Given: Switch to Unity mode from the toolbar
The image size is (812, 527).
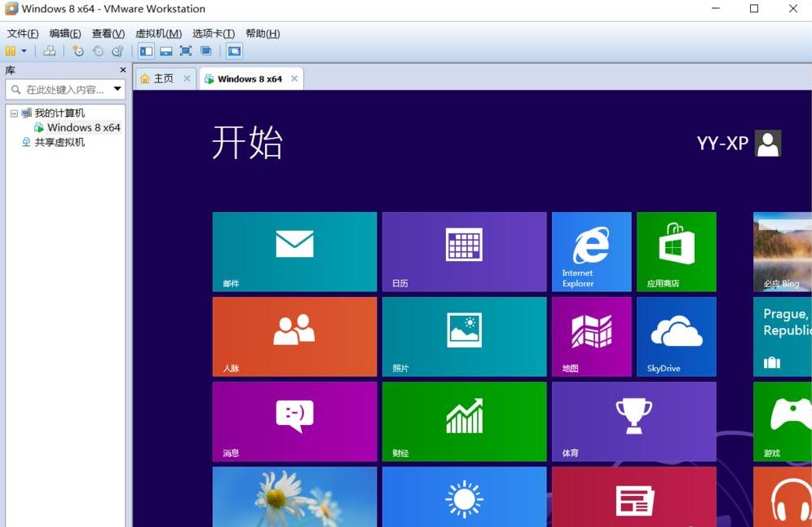Looking at the screenshot, I should tap(205, 51).
